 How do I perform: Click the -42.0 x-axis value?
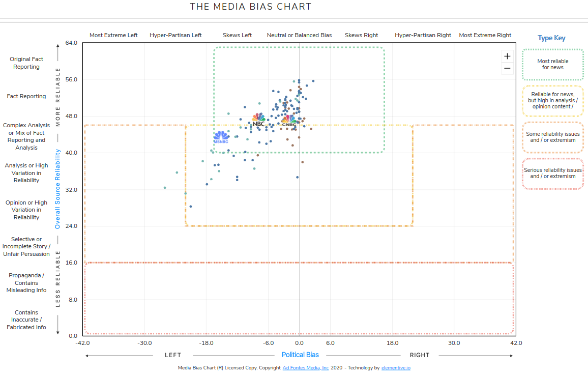(82, 343)
